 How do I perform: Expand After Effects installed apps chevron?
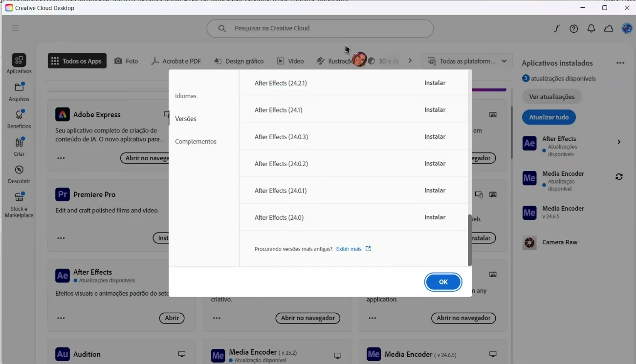coord(619,142)
